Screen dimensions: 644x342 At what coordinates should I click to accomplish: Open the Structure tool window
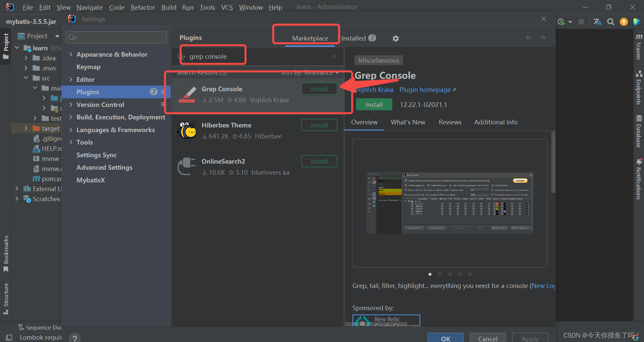(x=6, y=298)
